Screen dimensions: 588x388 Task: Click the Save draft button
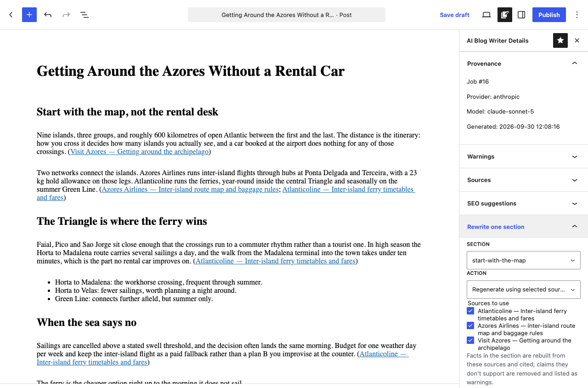coord(454,15)
